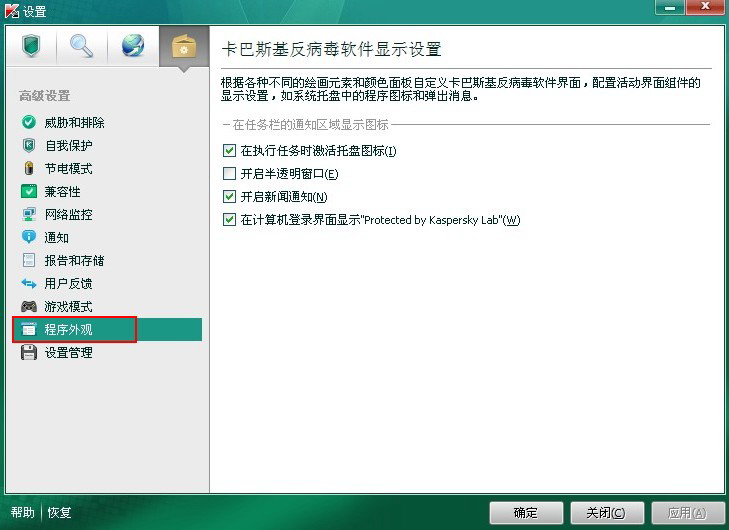729x530 pixels.
Task: Select 报告和存储 in sidebar
Action: pos(74,260)
